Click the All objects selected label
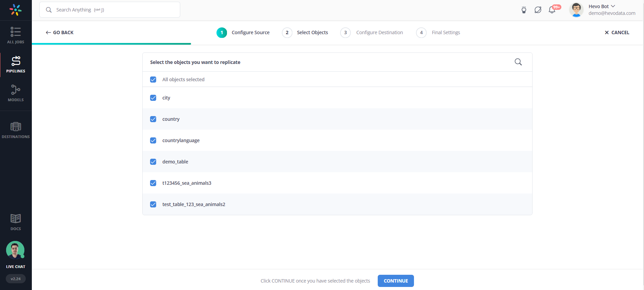 183,80
